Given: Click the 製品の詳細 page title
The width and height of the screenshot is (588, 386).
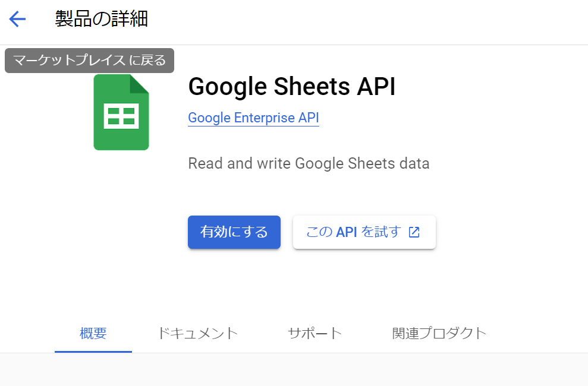Looking at the screenshot, I should (101, 19).
